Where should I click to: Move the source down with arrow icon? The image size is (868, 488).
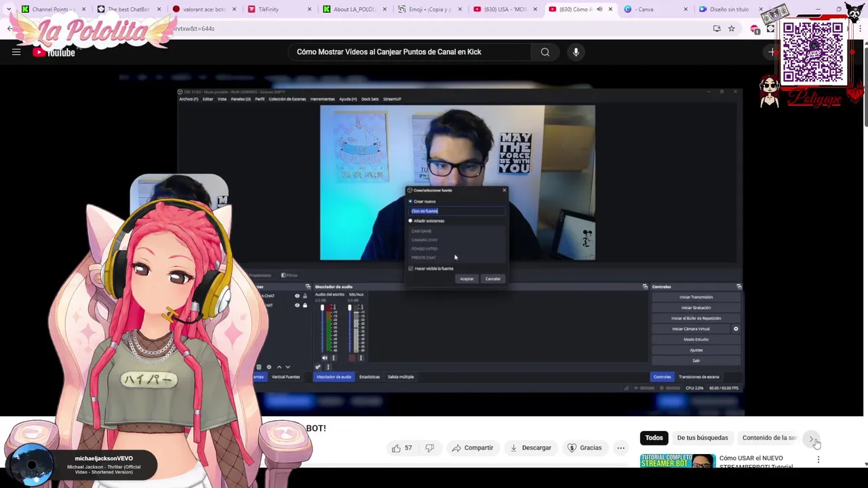(x=288, y=367)
